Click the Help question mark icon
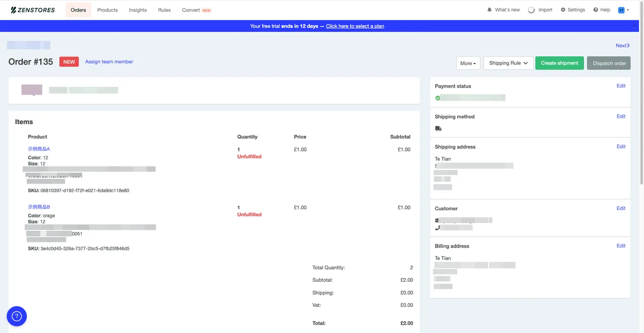Image resolution: width=644 pixels, height=333 pixels. 596,10
